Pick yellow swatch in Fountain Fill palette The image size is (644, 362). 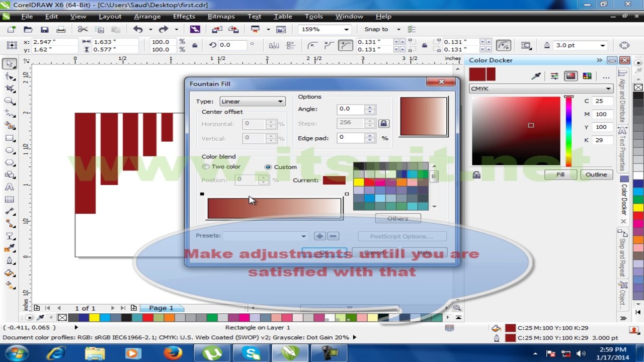pyautogui.click(x=358, y=183)
